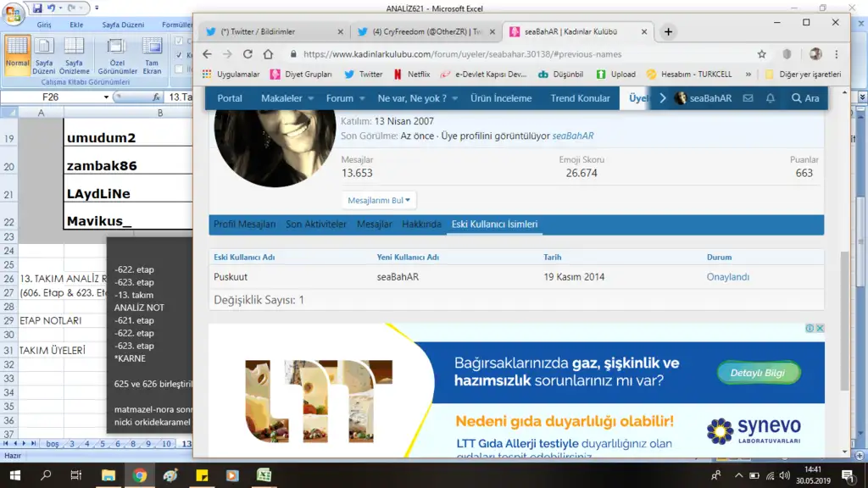The height and width of the screenshot is (488, 868).
Task: Select Normal workbook view in Excel
Action: tap(17, 55)
